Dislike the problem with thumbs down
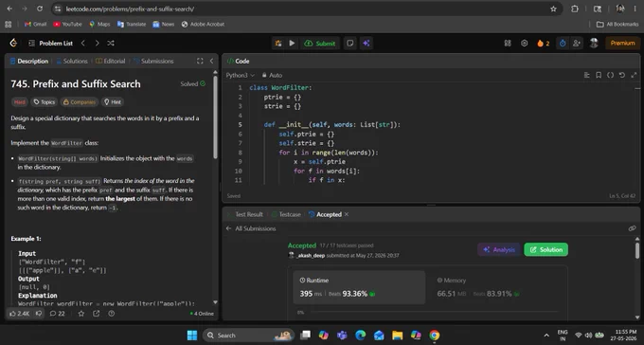 click(x=39, y=314)
